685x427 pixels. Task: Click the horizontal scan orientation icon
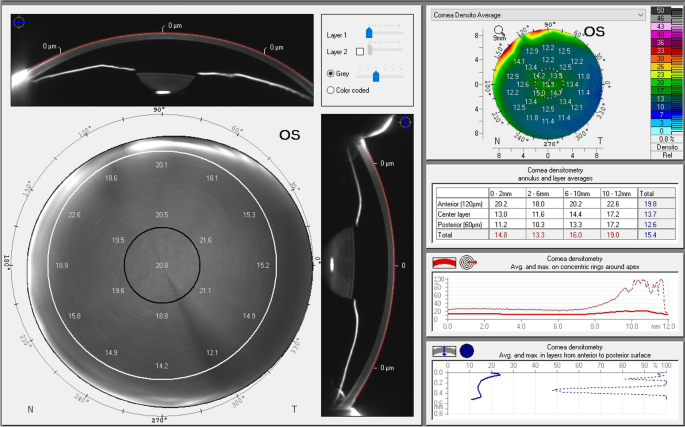pyautogui.click(x=18, y=20)
